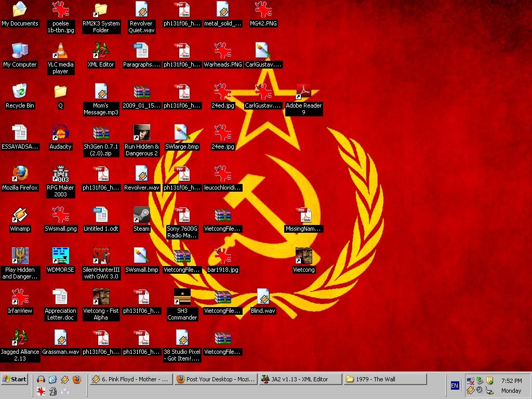Click the 7:52 PM system clock
Screen dimensions: 532x399
pyautogui.click(x=511, y=381)
